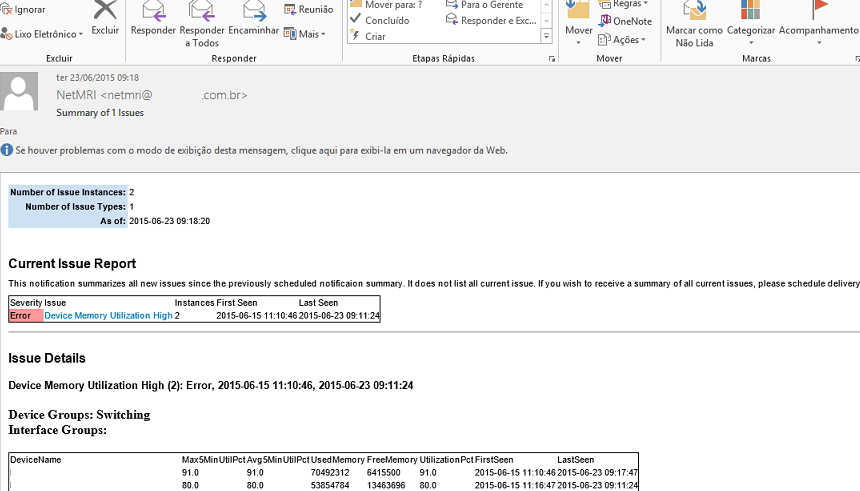Viewport: 860px width, 491px height.
Task: Click the sender's avatar picture
Action: (23, 96)
